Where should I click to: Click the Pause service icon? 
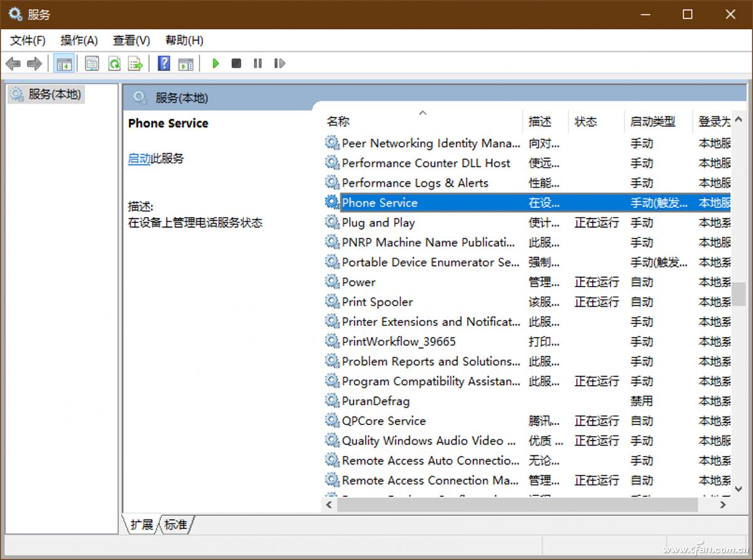point(257,63)
